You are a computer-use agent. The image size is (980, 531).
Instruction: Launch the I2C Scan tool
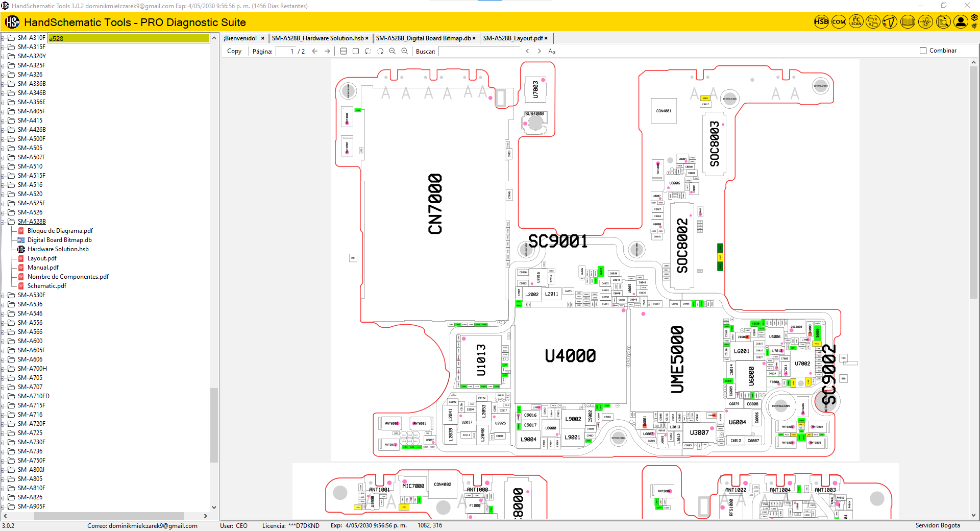856,22
